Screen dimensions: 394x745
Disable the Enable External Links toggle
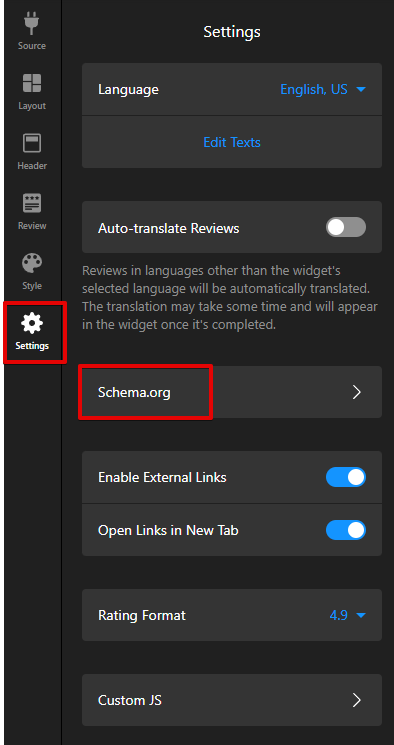click(x=346, y=477)
